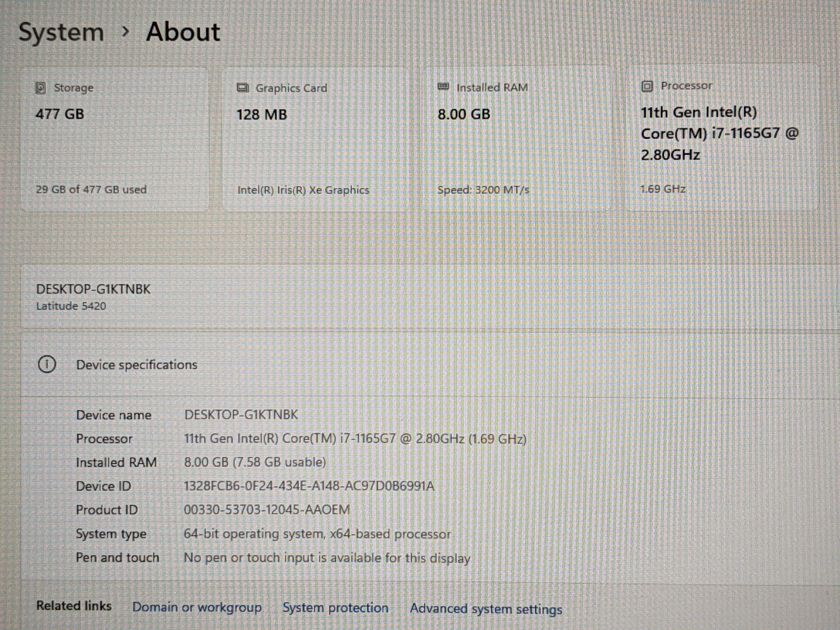Select DESKTOP-G1KTNBK heading above Latitude 5420

(x=93, y=289)
